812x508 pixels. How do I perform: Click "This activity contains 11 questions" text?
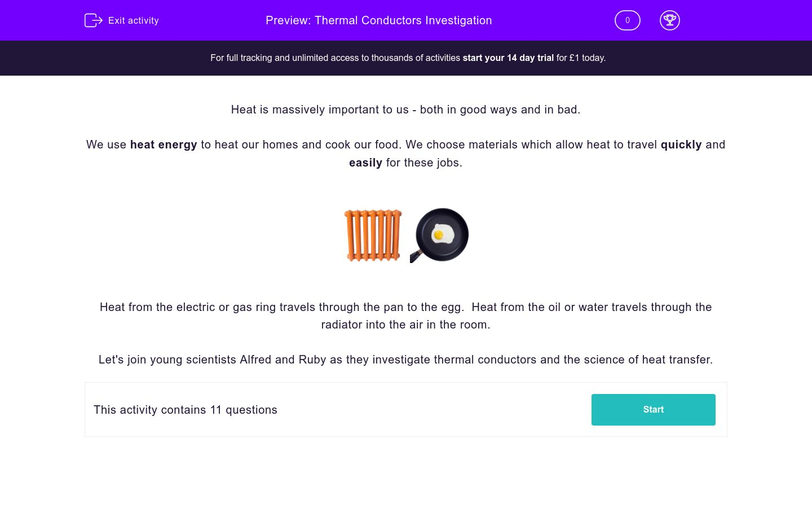[x=186, y=410]
